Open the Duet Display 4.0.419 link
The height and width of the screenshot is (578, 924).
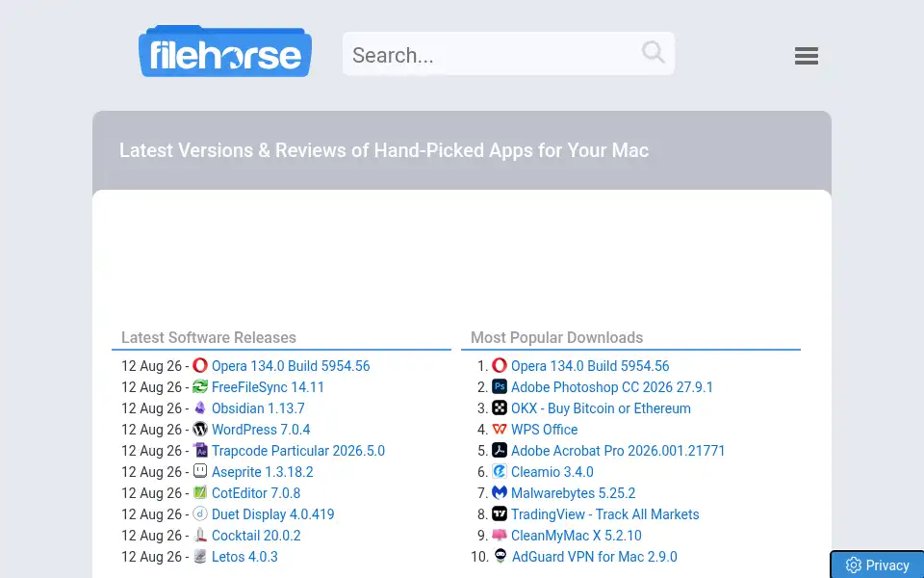pos(272,514)
